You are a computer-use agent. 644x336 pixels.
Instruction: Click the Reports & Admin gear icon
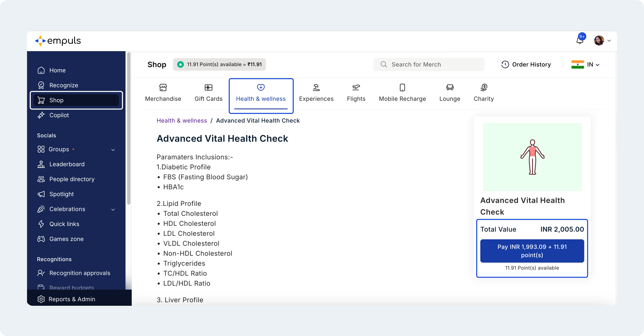41,299
